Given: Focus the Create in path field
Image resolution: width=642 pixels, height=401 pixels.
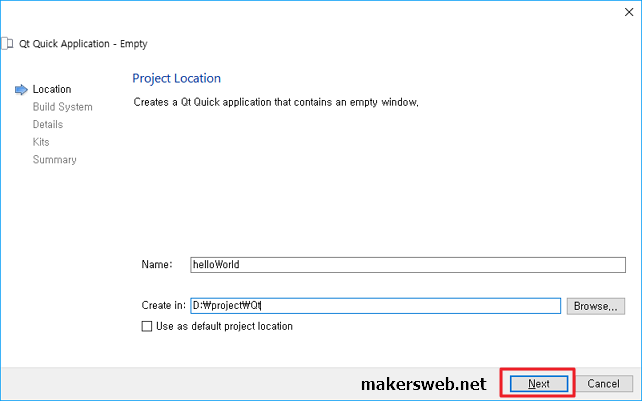Looking at the screenshot, I should 375,306.
